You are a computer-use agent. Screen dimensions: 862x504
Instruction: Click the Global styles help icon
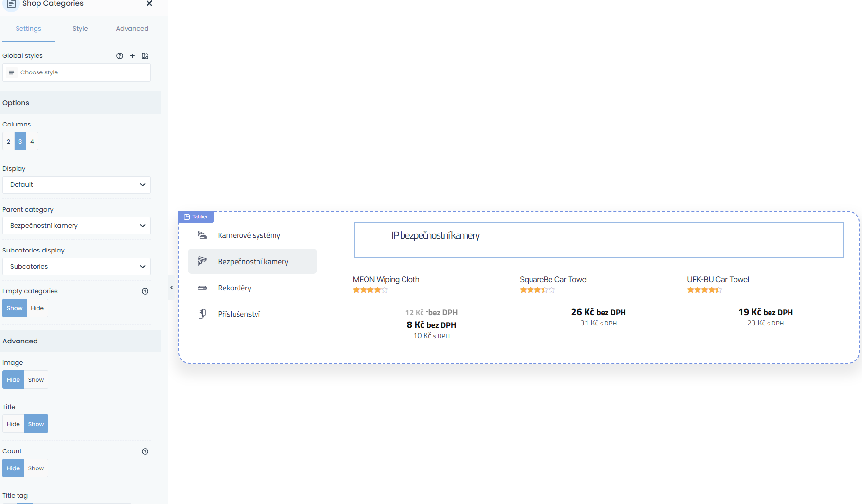pos(120,56)
